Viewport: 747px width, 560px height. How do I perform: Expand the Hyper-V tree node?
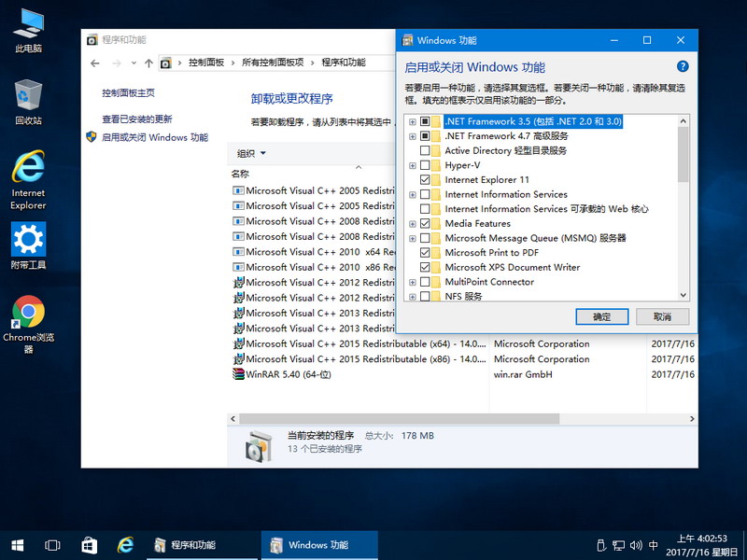click(x=412, y=166)
